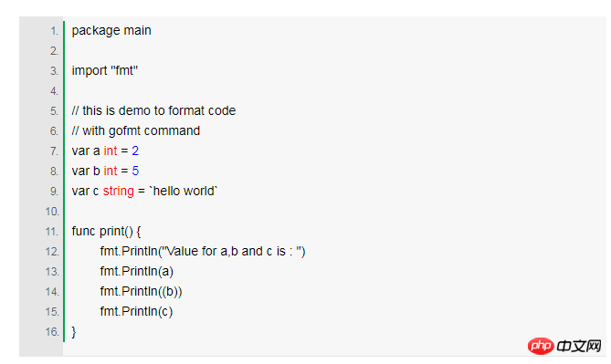This screenshot has height=364, width=611.
Task: Click line number 16 in the gutter
Action: (x=52, y=332)
